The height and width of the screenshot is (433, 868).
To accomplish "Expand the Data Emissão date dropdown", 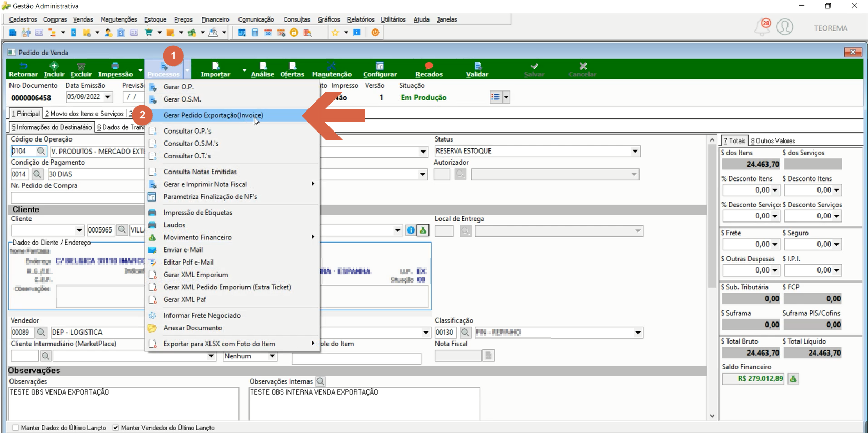I will pos(108,97).
